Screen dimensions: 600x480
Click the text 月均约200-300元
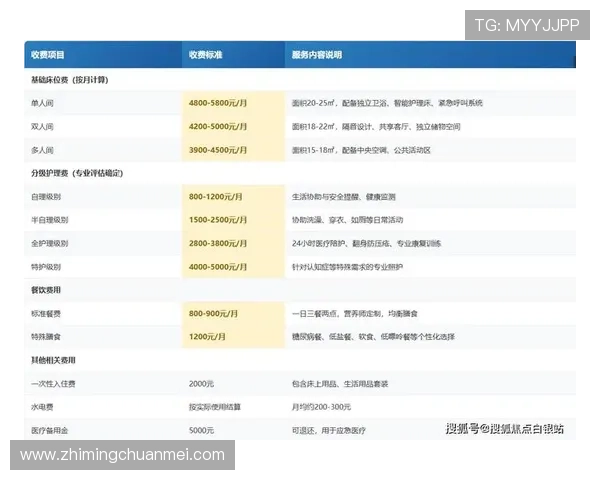[x=321, y=407]
